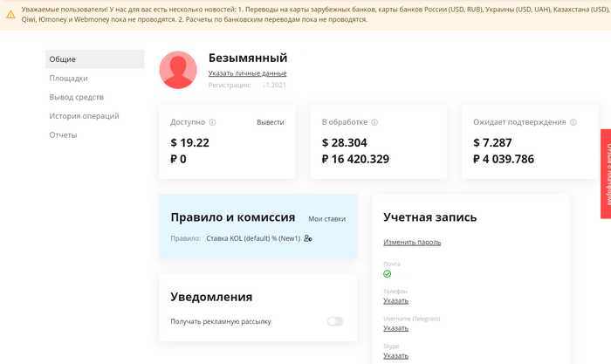
Task: Click Изменить пароль link
Action: pyautogui.click(x=412, y=242)
